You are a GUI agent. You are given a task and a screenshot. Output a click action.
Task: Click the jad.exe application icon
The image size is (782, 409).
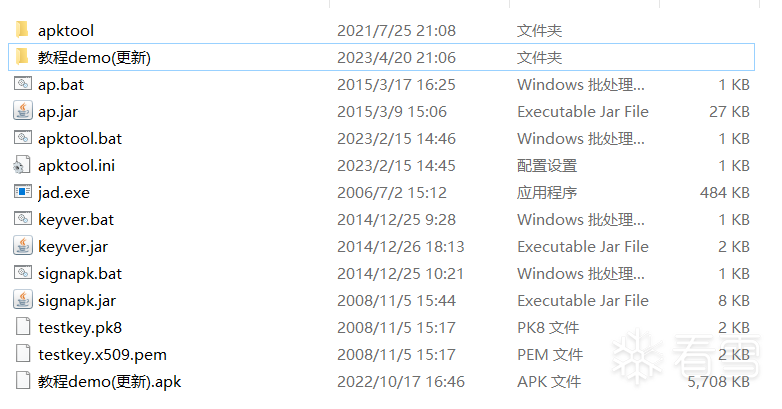pos(22,193)
